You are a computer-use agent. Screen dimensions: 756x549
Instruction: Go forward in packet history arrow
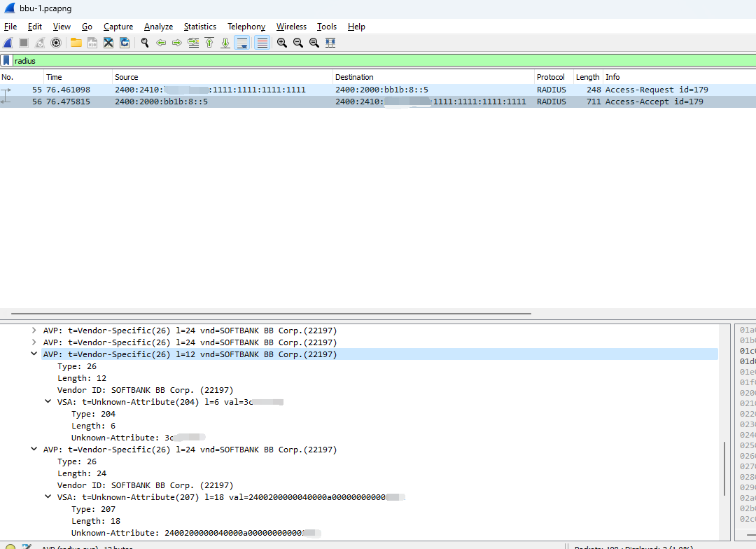click(x=177, y=43)
